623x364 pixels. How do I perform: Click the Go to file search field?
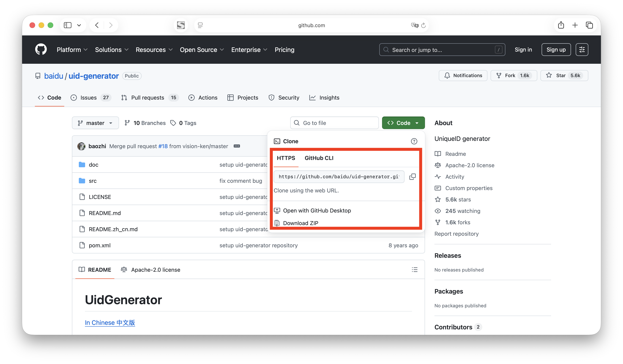click(334, 123)
